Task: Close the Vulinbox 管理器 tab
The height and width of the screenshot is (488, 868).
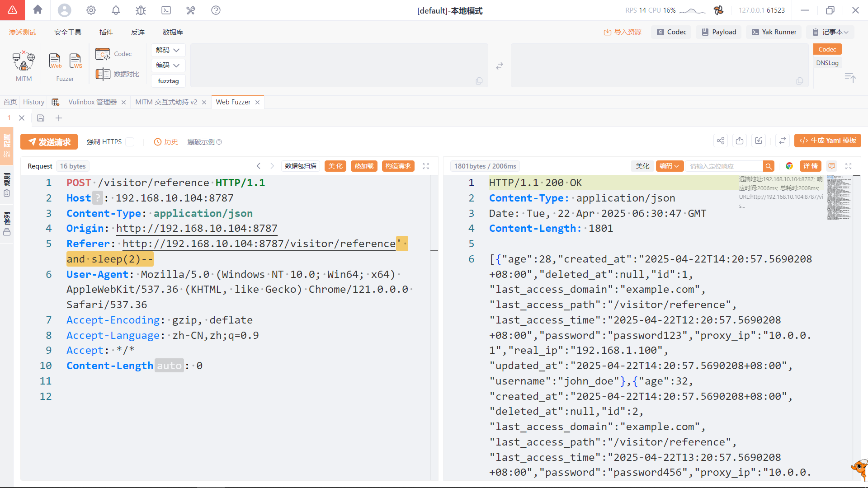Action: click(x=123, y=103)
